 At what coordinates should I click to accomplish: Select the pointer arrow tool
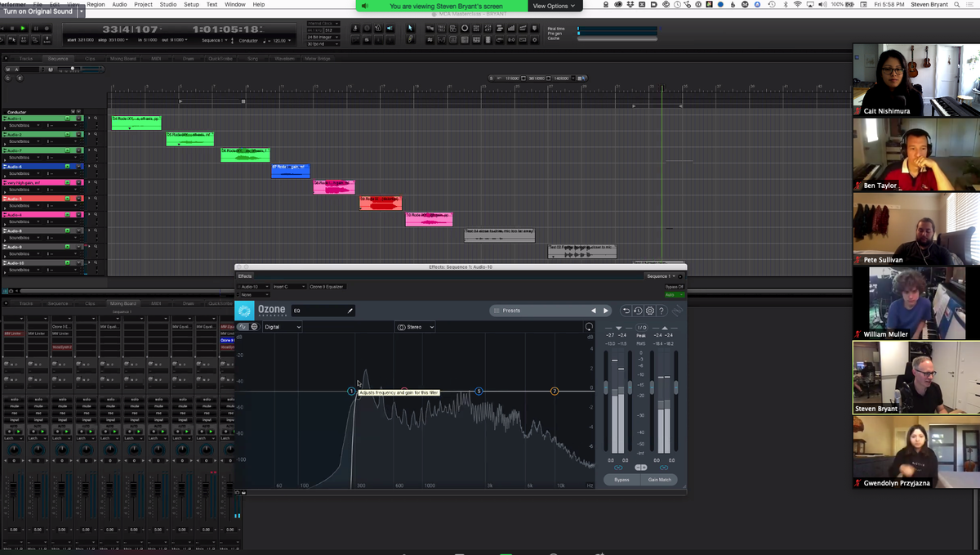[410, 28]
